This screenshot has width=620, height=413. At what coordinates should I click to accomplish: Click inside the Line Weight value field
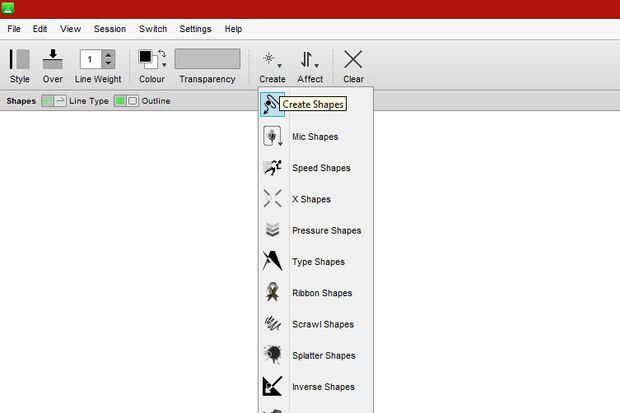(x=91, y=59)
